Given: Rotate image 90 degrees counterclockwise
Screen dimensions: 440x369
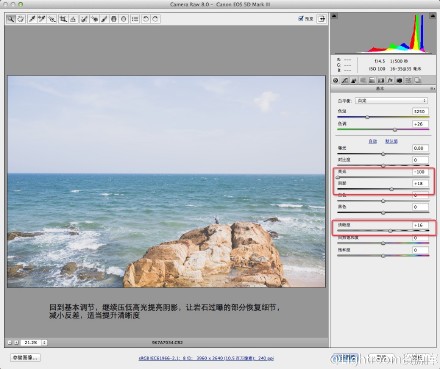Looking at the screenshot, I should click(146, 19).
